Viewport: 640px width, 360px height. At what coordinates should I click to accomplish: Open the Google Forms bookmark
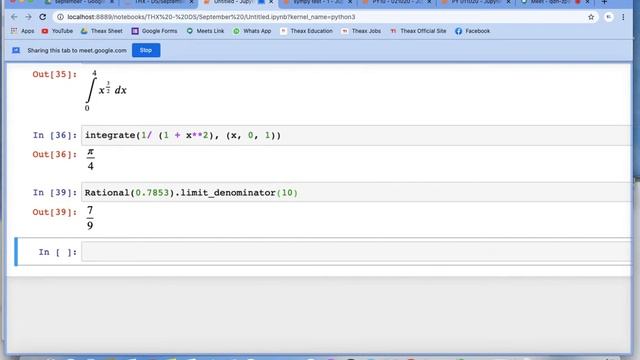point(154,31)
